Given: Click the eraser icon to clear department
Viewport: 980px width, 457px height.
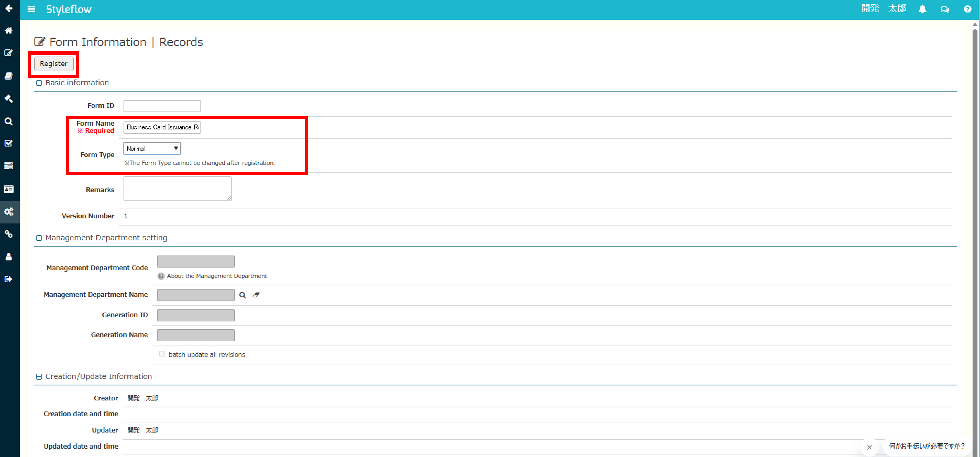Looking at the screenshot, I should click(x=256, y=295).
